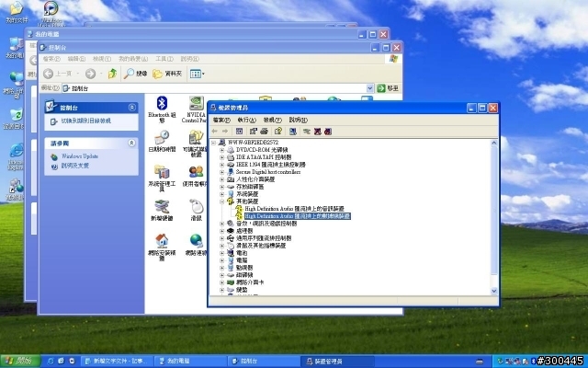
Task: Open 我的最愛(A) menu in 控制台 window
Action: click(x=133, y=59)
